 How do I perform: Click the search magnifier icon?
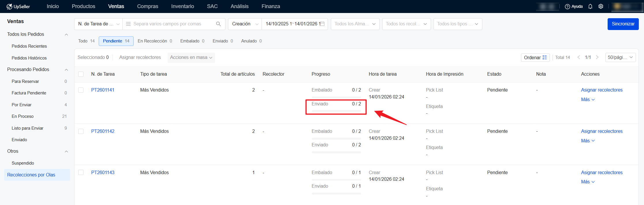tap(219, 24)
